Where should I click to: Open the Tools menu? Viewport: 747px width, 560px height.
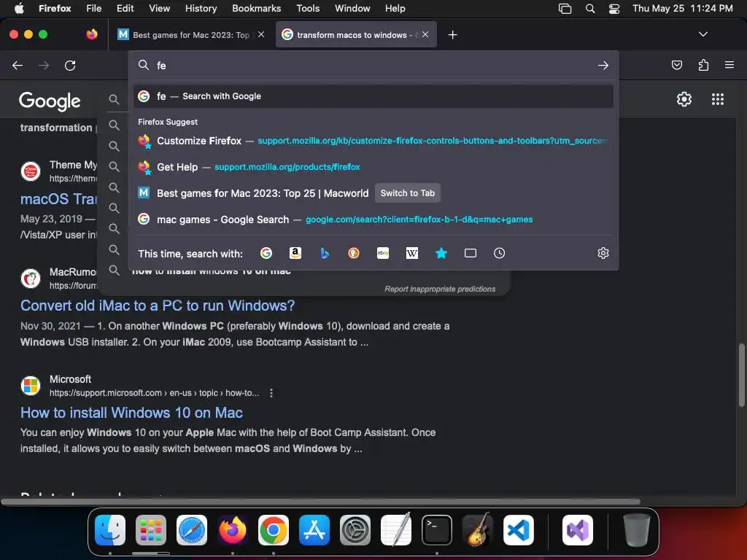pos(308,8)
